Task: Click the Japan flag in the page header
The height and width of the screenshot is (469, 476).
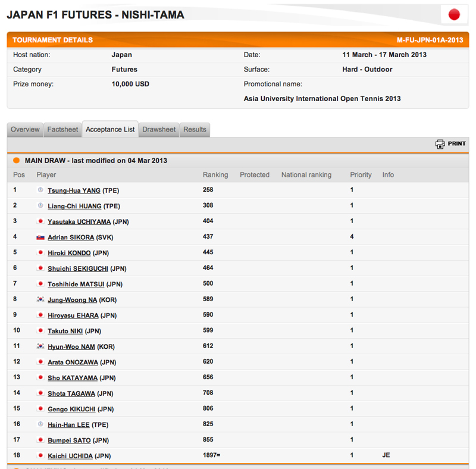Action: coord(454,14)
